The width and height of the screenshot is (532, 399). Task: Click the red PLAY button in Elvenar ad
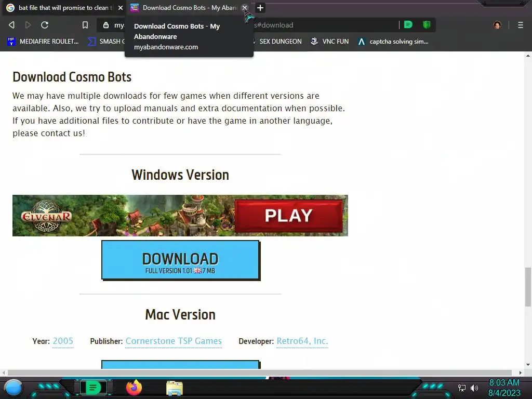click(289, 216)
